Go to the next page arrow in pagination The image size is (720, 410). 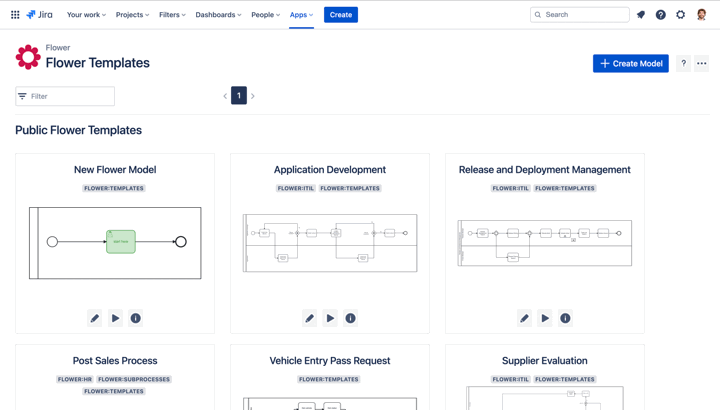click(x=253, y=96)
